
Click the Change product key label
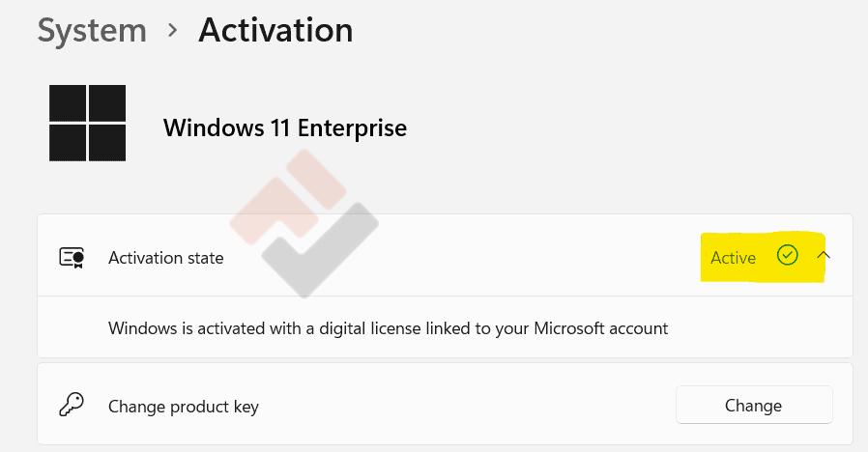coord(184,407)
